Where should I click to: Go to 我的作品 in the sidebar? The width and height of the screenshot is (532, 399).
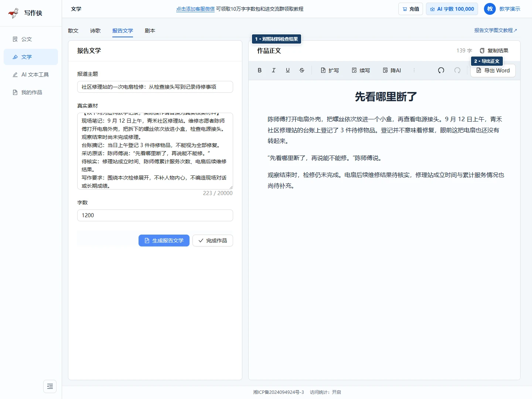pyautogui.click(x=31, y=92)
